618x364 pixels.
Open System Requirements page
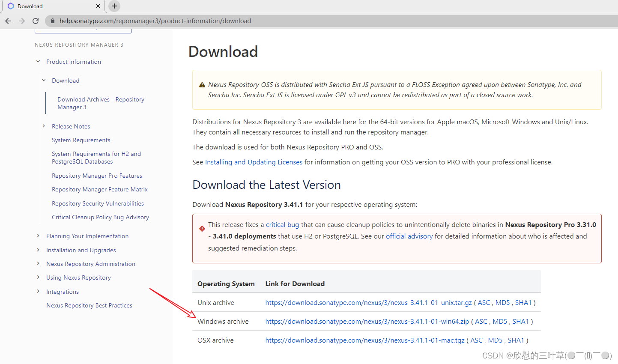(x=81, y=140)
